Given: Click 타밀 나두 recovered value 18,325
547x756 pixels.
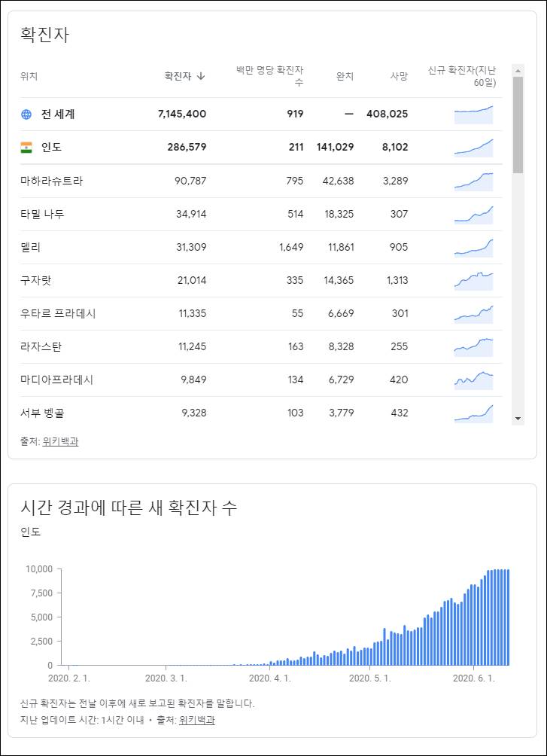Looking at the screenshot, I should [339, 214].
